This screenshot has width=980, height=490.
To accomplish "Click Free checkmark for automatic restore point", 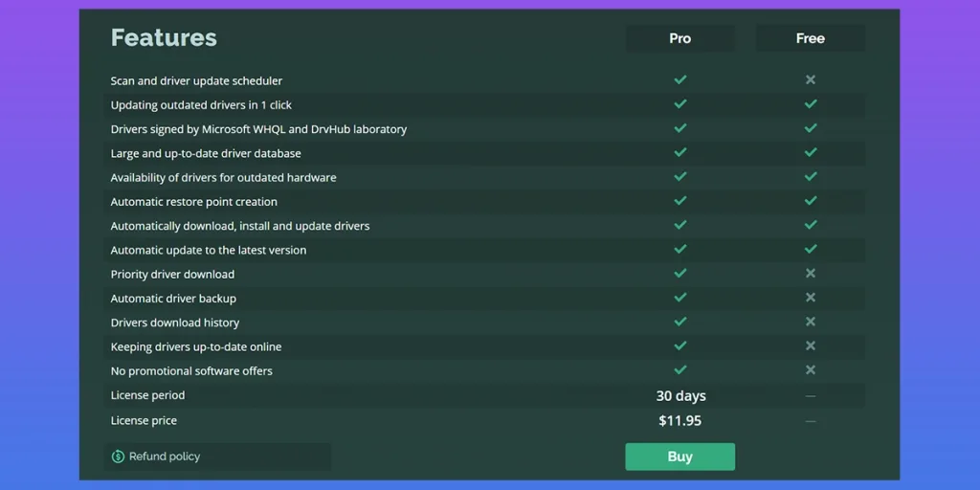I will [811, 201].
